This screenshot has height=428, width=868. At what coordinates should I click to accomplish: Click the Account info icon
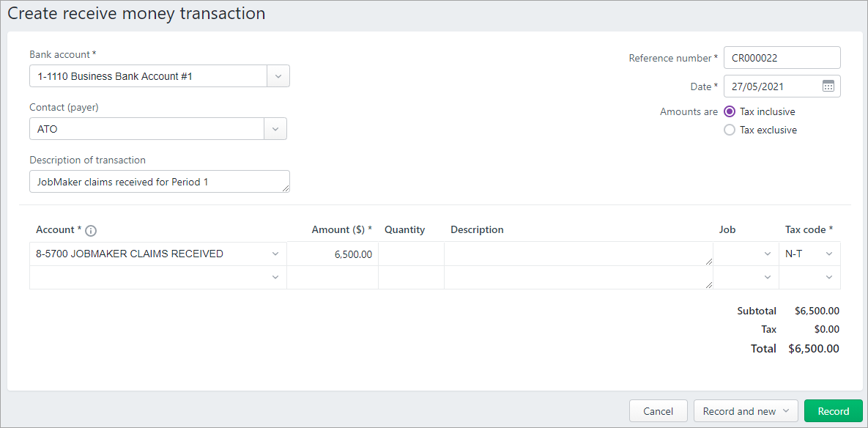point(92,230)
